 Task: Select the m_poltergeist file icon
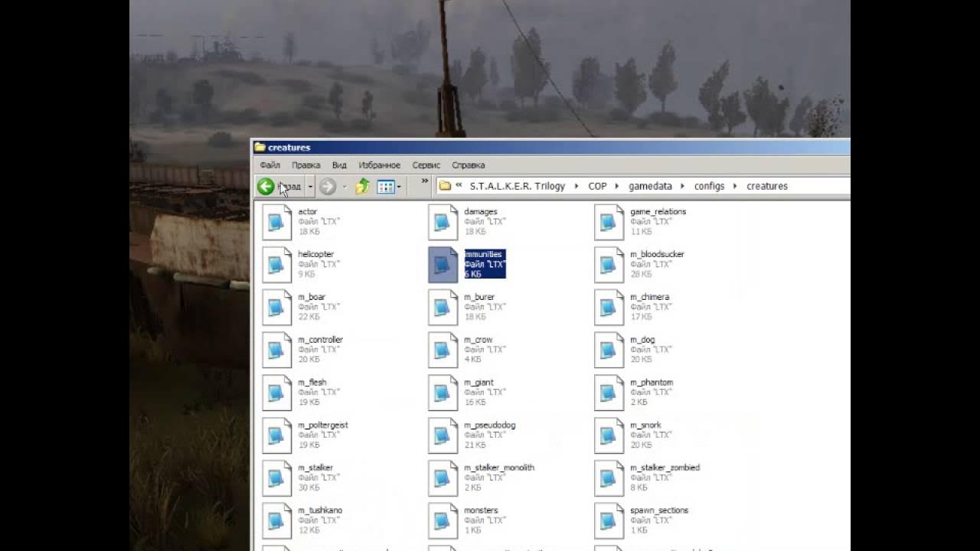[x=276, y=436]
